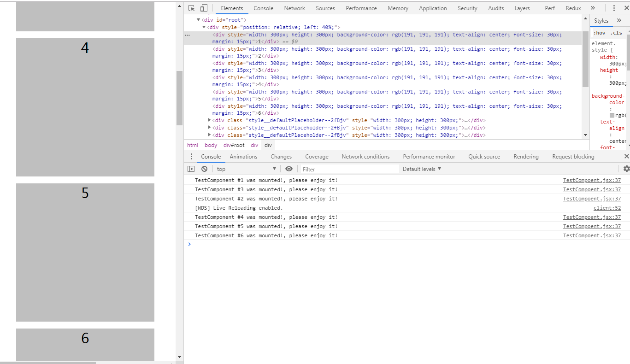Switch to the Animations drawer tab
630x364 pixels.
click(244, 157)
